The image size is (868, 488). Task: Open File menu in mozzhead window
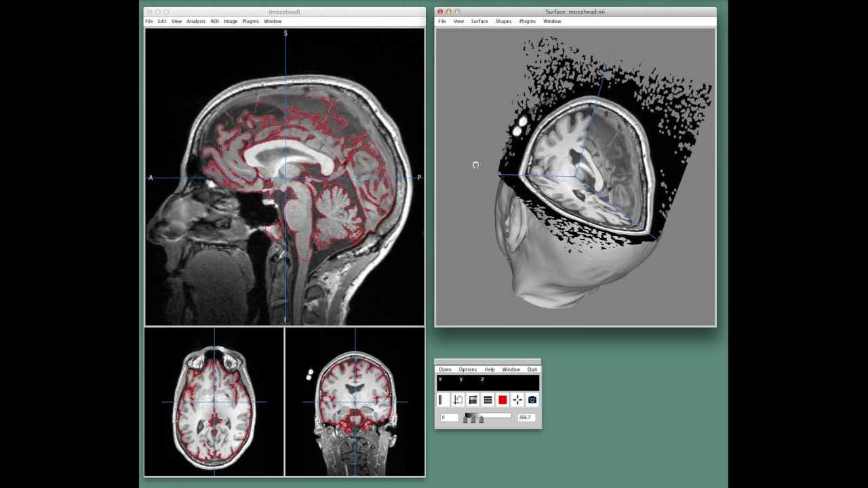tap(149, 22)
